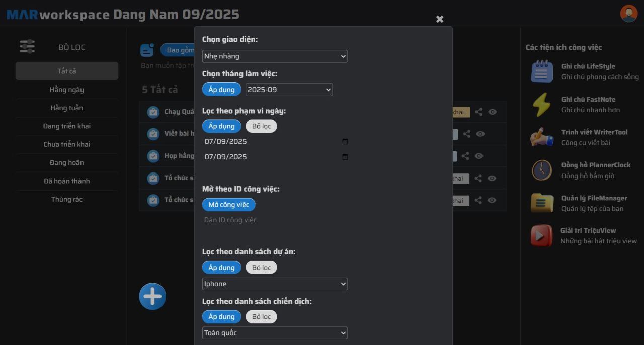Select the Đang hoãn filter
This screenshot has width=644, height=345.
tap(67, 162)
